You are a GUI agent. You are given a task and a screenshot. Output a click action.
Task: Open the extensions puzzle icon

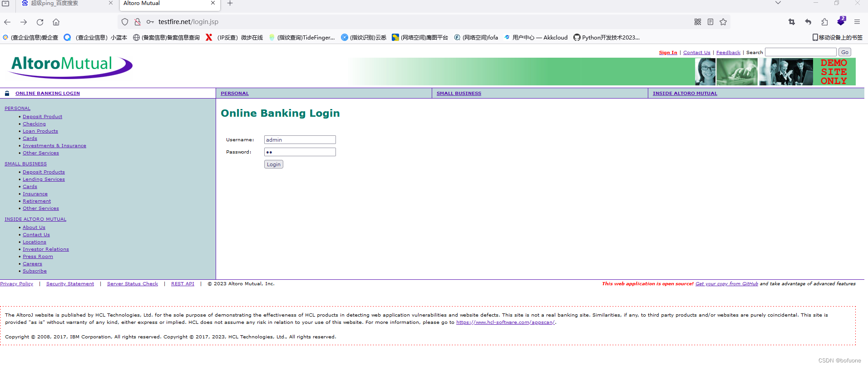click(824, 22)
